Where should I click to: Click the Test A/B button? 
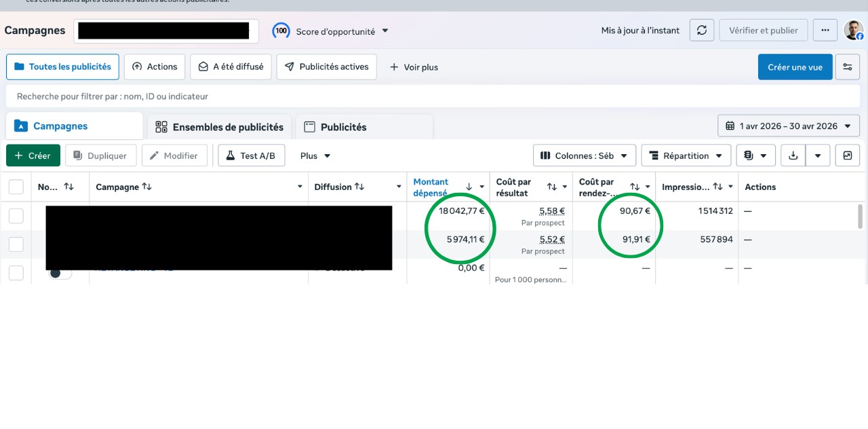coord(251,155)
